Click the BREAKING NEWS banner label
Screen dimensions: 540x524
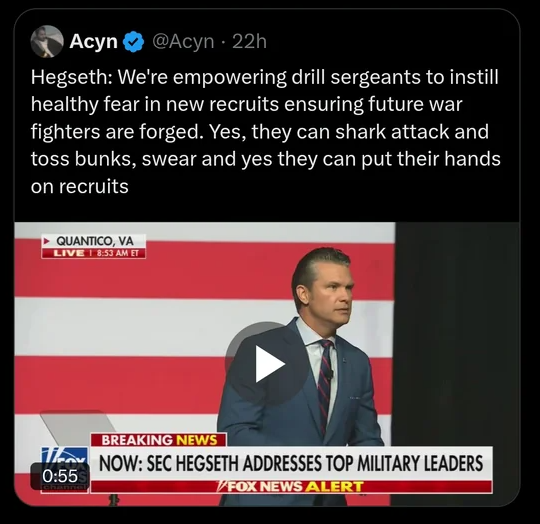click(158, 440)
